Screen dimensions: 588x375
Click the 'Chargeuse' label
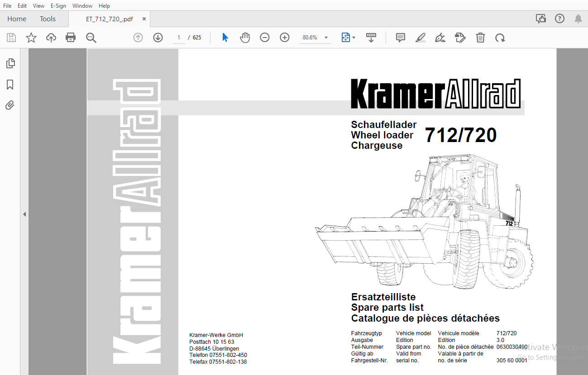tap(377, 146)
